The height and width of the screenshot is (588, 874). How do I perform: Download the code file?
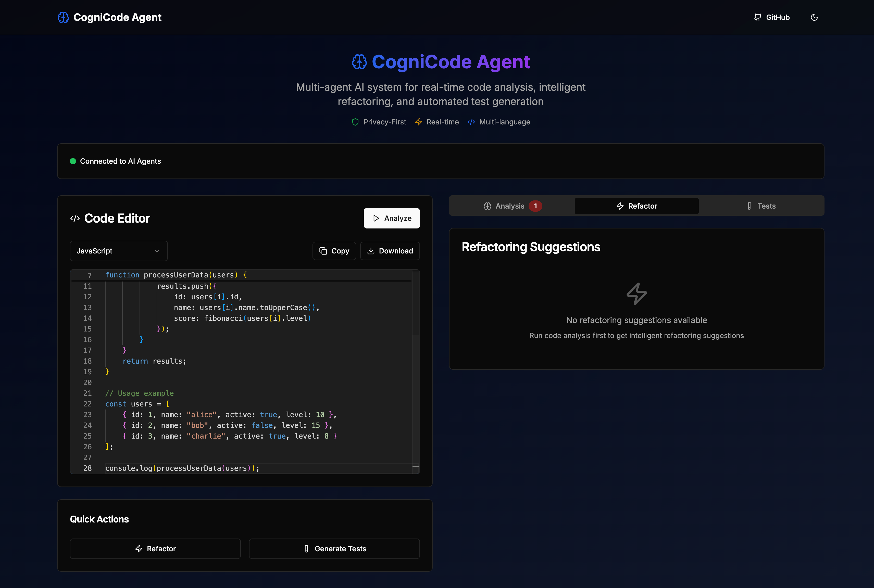click(390, 251)
